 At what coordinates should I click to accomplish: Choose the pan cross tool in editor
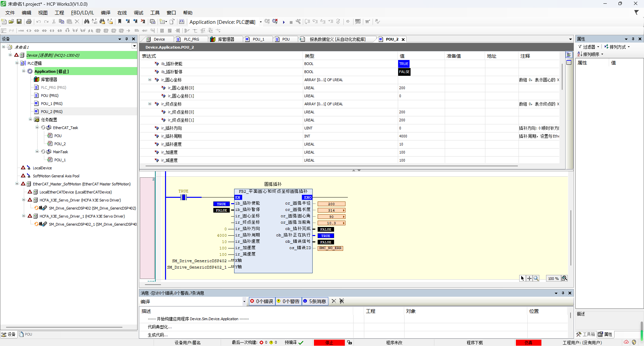[x=529, y=278]
